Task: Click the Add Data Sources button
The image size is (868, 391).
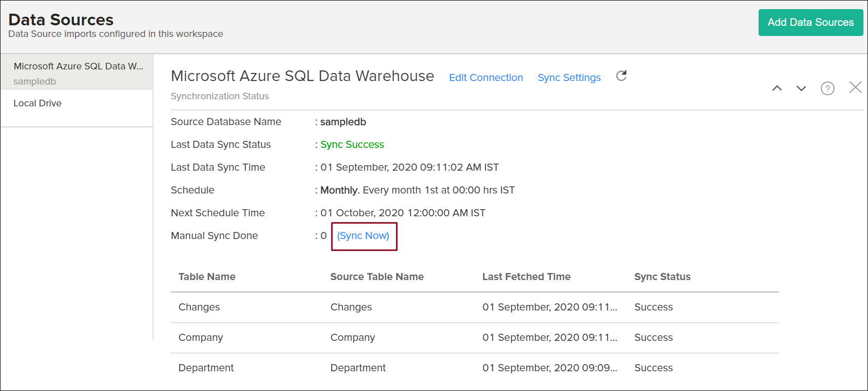Action: coord(810,22)
